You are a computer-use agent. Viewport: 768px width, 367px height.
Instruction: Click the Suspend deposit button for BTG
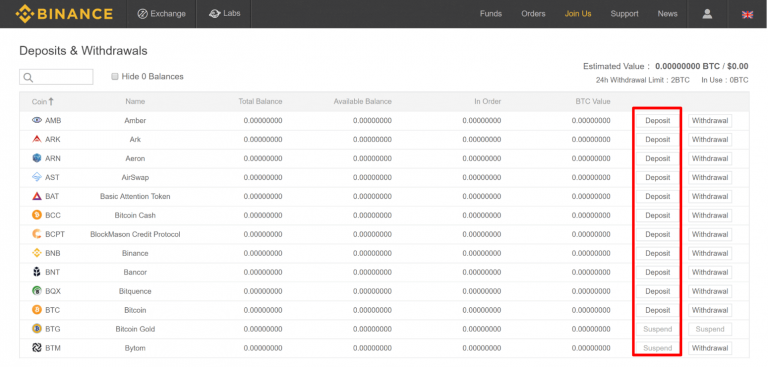tap(657, 329)
